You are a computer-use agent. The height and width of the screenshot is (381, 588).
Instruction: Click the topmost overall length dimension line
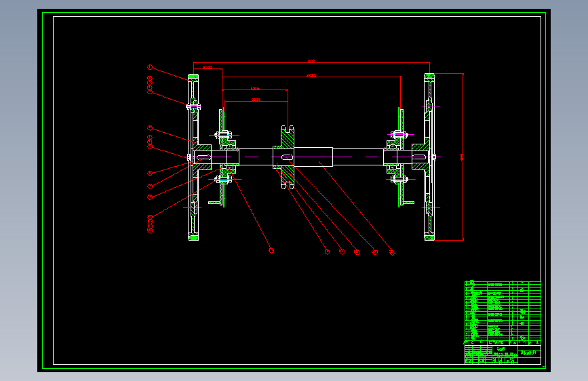[311, 62]
